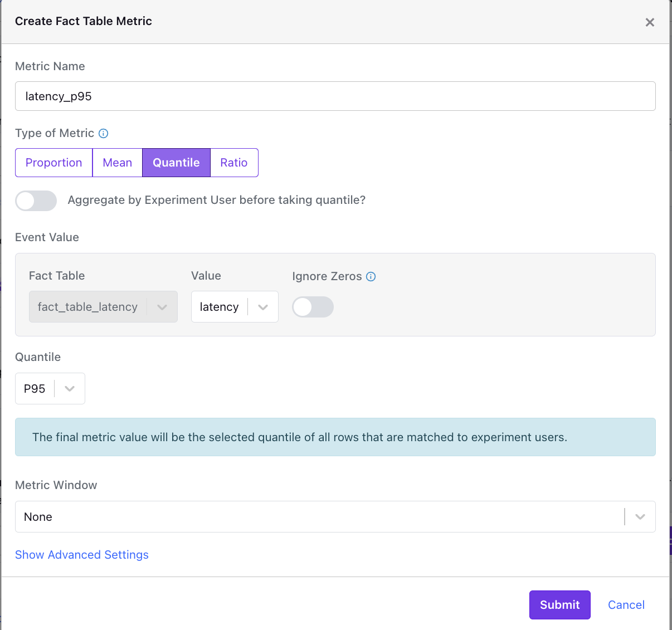
Task: Select the Mean metric type
Action: pos(117,163)
